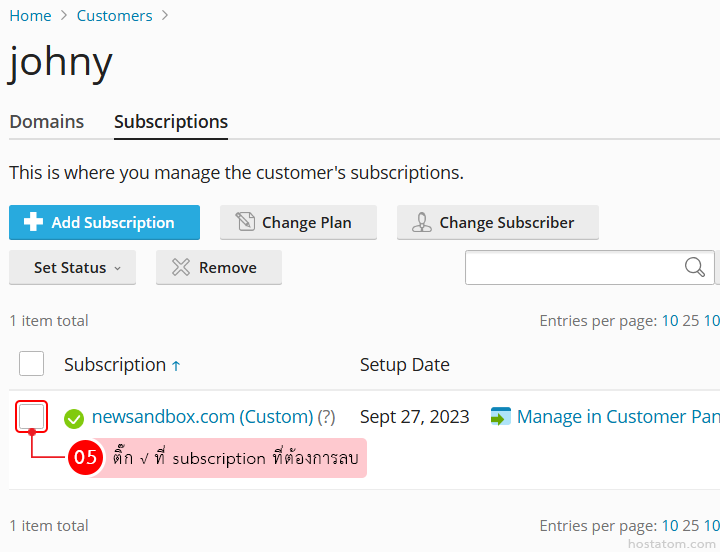Select the Subscriptions tab

coord(171,122)
